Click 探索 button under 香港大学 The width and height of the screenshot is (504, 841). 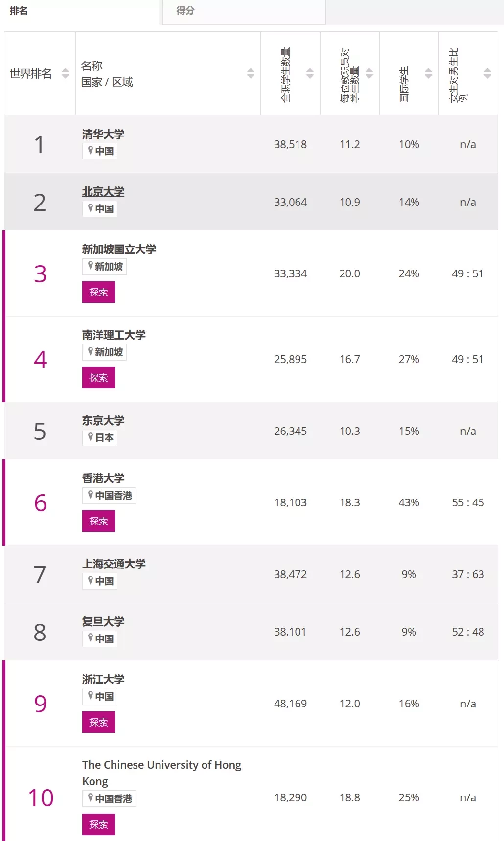98,521
